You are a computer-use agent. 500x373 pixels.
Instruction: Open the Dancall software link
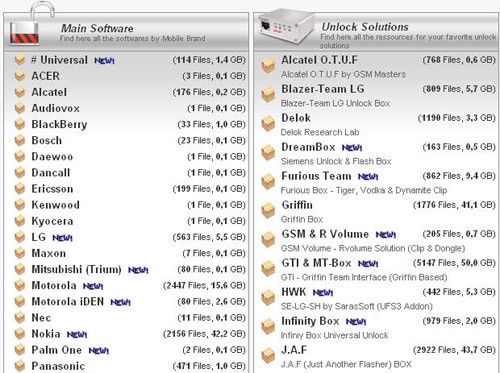pos(51,173)
